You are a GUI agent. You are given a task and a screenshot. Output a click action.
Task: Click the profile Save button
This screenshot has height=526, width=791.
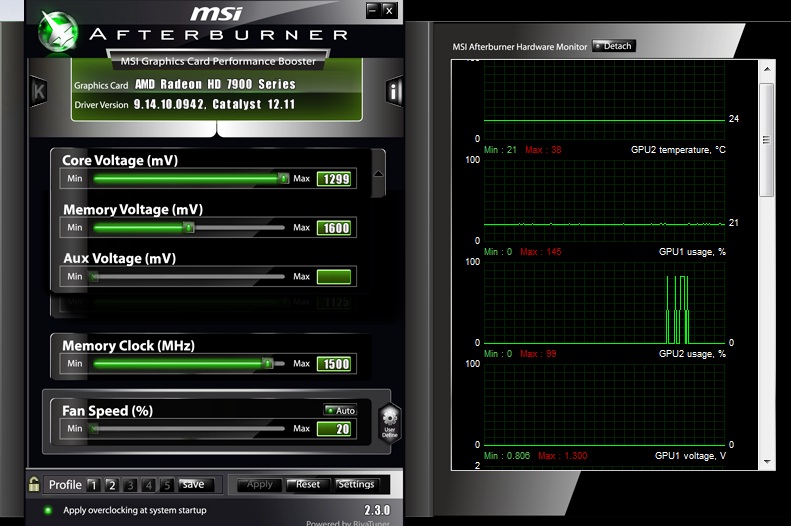coord(196,484)
